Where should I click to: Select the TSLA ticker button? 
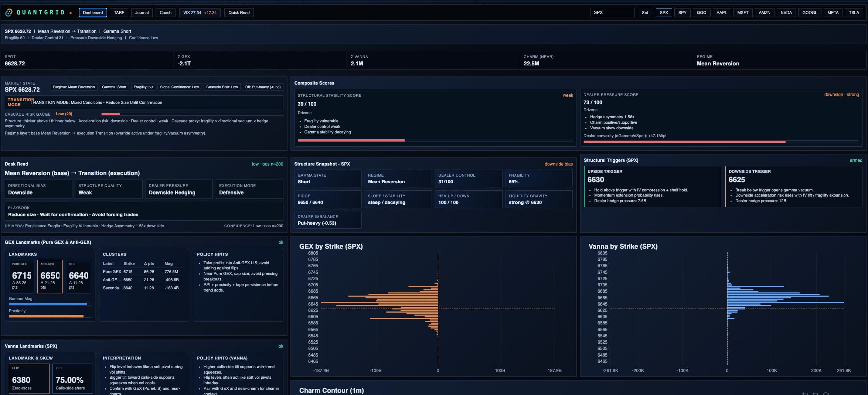(854, 13)
